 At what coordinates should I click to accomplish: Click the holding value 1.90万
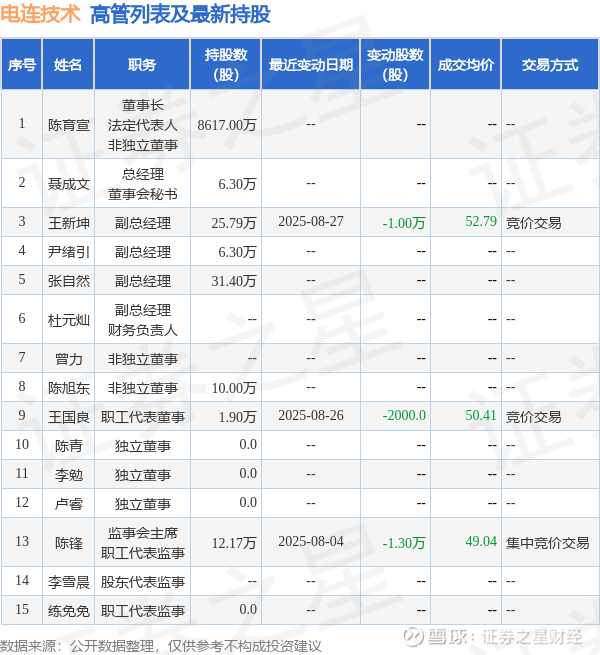(237, 416)
